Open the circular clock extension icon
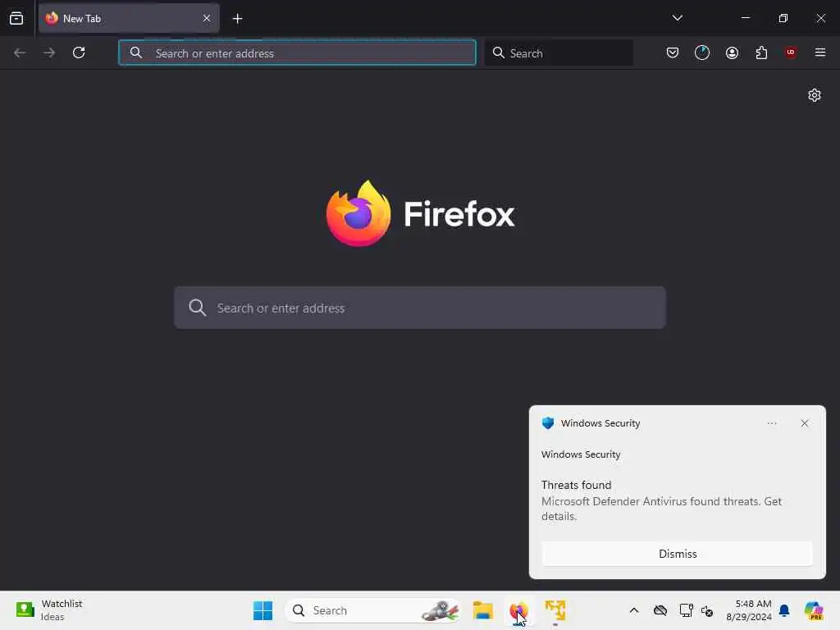Screen dimensions: 840x630 [x=702, y=52]
